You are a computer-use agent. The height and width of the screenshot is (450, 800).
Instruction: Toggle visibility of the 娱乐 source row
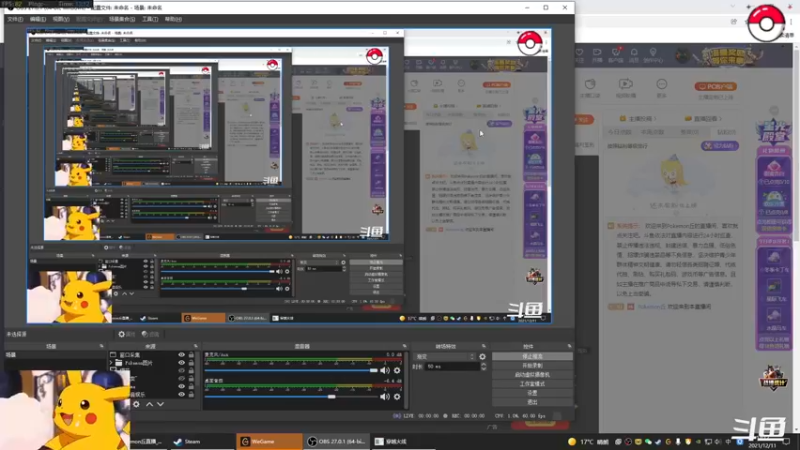(181, 394)
